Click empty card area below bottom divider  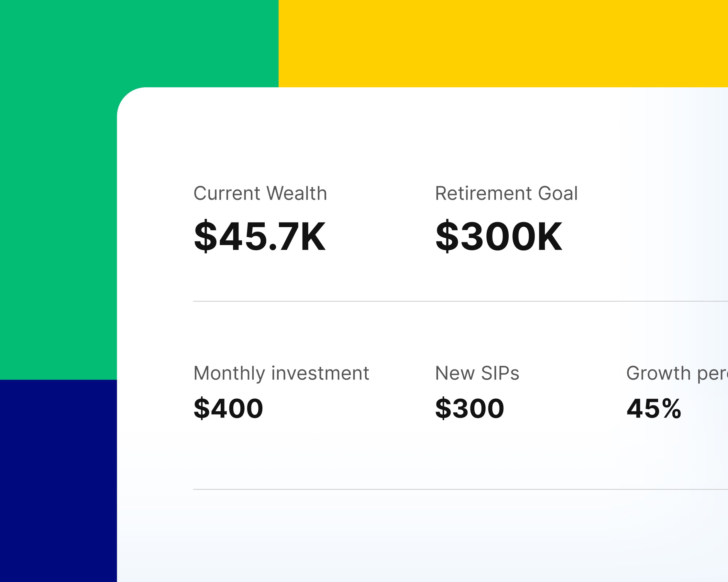[x=422, y=536]
